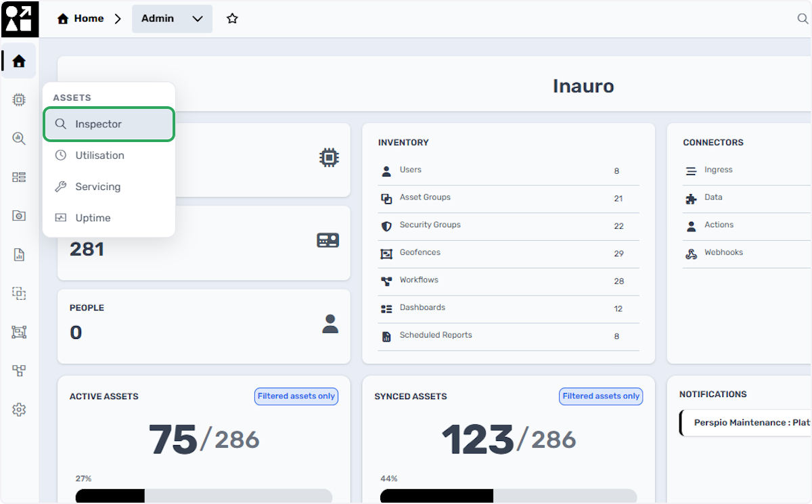The width and height of the screenshot is (812, 504).
Task: Open the Admin dropdown in the breadcrumb
Action: (x=172, y=19)
